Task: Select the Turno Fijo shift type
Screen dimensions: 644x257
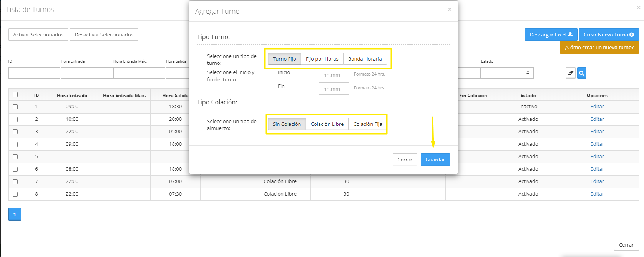Action: pos(284,59)
